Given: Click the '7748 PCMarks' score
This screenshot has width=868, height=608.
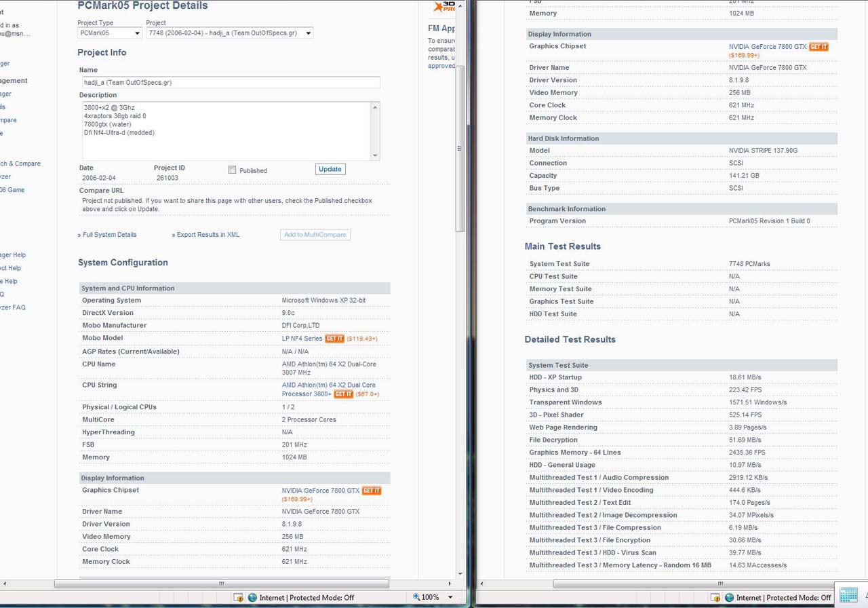Looking at the screenshot, I should click(749, 264).
